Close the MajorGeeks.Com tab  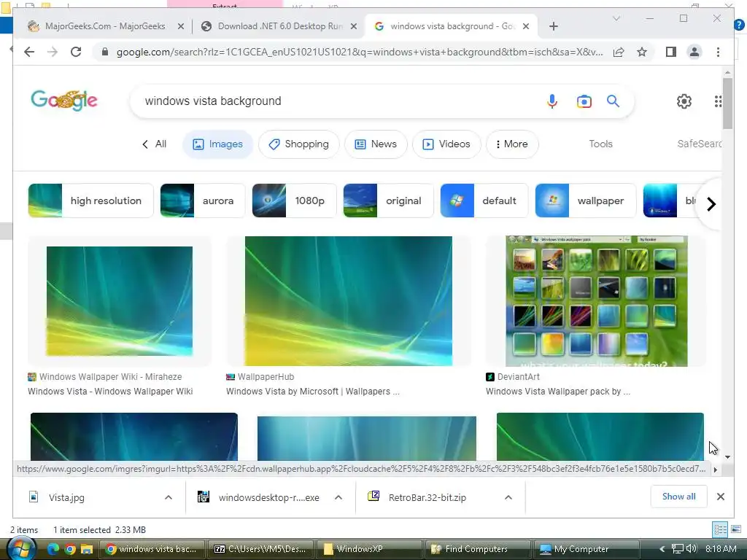(x=181, y=26)
